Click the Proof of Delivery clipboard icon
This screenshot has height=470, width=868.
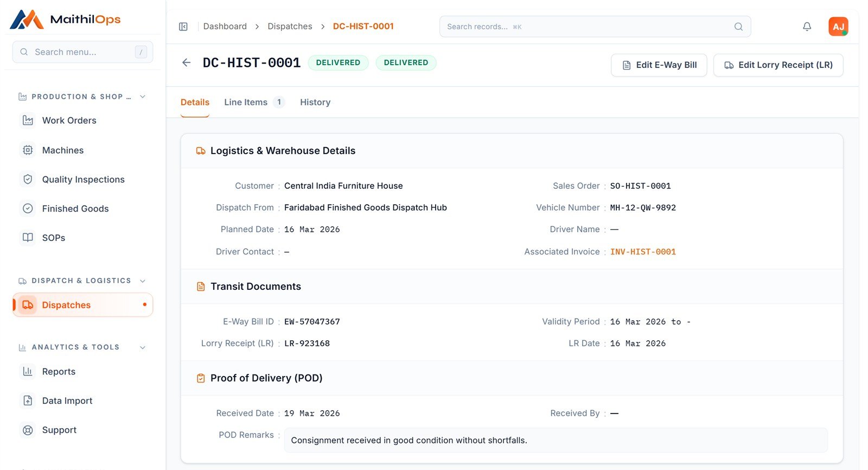click(x=201, y=378)
